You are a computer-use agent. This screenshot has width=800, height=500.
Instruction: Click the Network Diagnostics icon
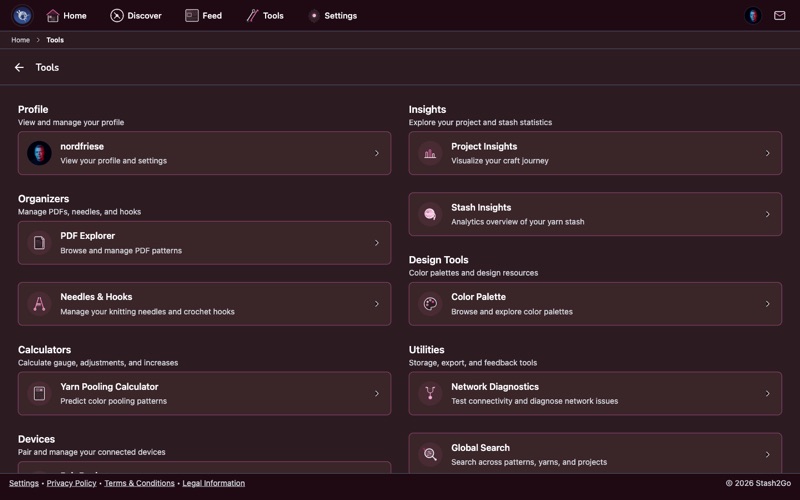click(430, 394)
